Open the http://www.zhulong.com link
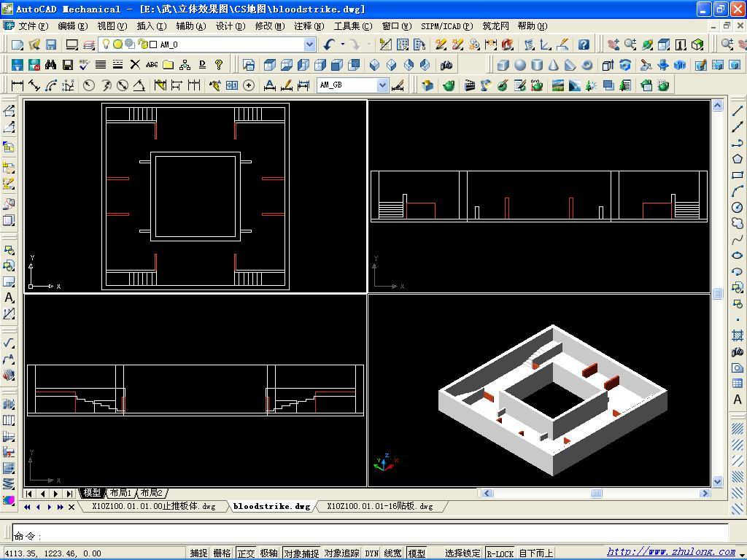The image size is (747, 560). pos(671,552)
